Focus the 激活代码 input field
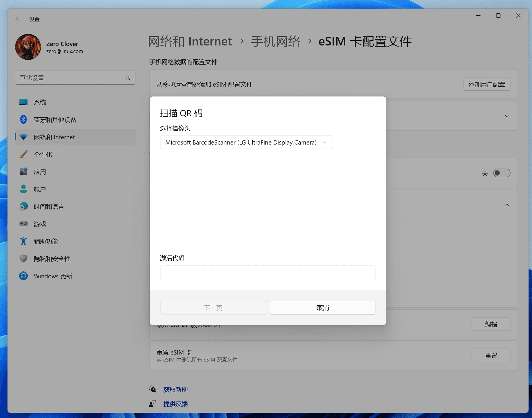Viewport: 532px width, 418px height. 268,272
